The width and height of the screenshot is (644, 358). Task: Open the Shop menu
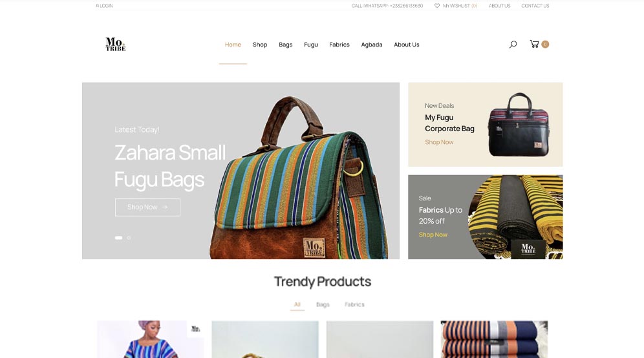[260, 45]
